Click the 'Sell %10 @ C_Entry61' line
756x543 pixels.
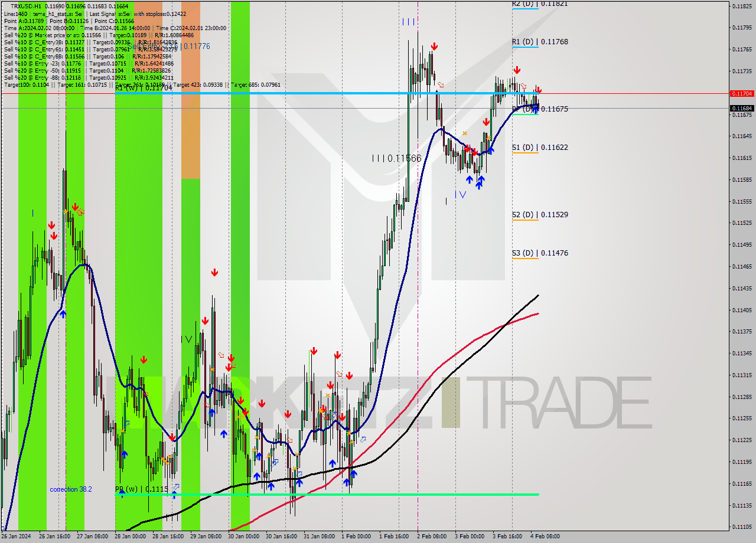(90, 49)
